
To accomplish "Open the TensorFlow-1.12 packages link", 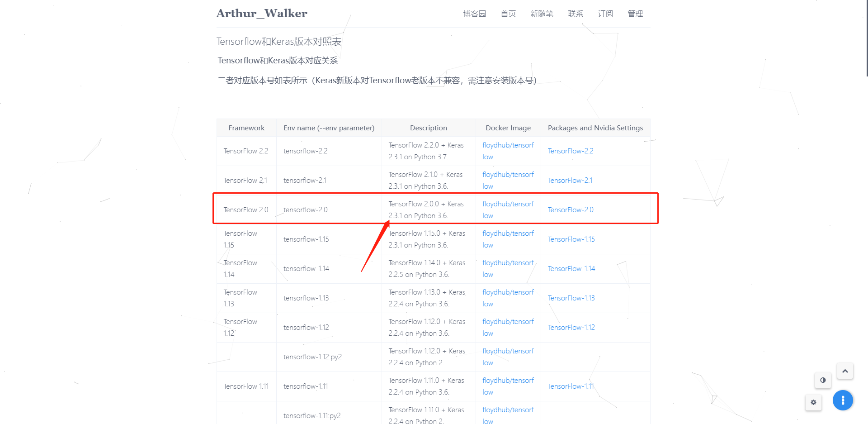I will pos(571,328).
